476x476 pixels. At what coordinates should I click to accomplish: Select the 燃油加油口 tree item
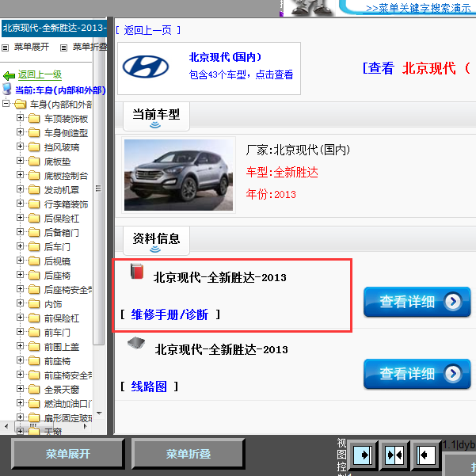68,404
